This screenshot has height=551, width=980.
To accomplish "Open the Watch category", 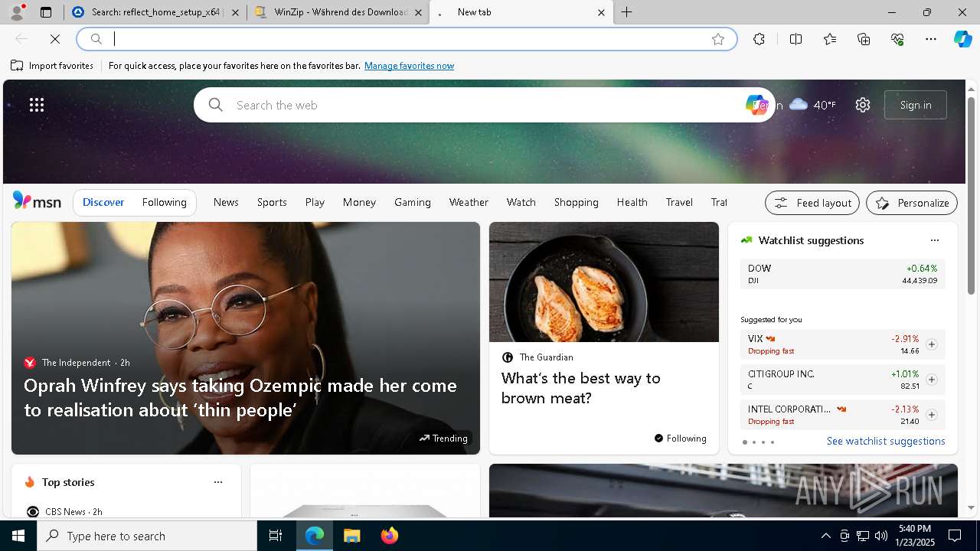I will 521,202.
